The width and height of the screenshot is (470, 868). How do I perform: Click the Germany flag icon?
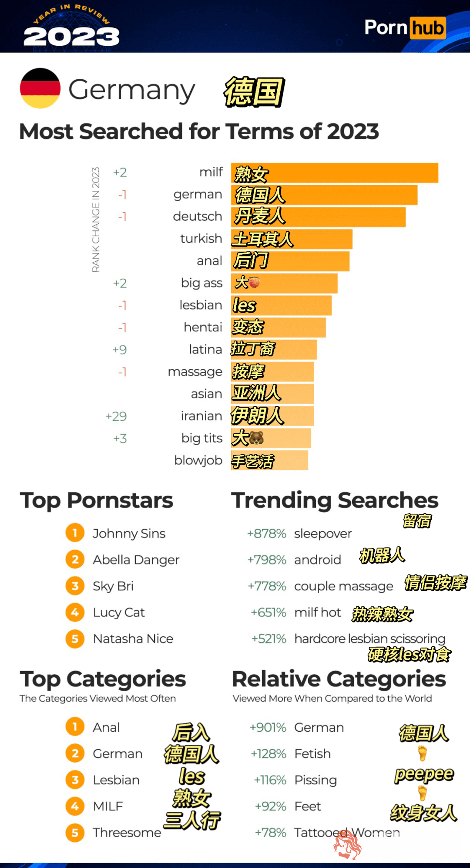click(x=40, y=88)
